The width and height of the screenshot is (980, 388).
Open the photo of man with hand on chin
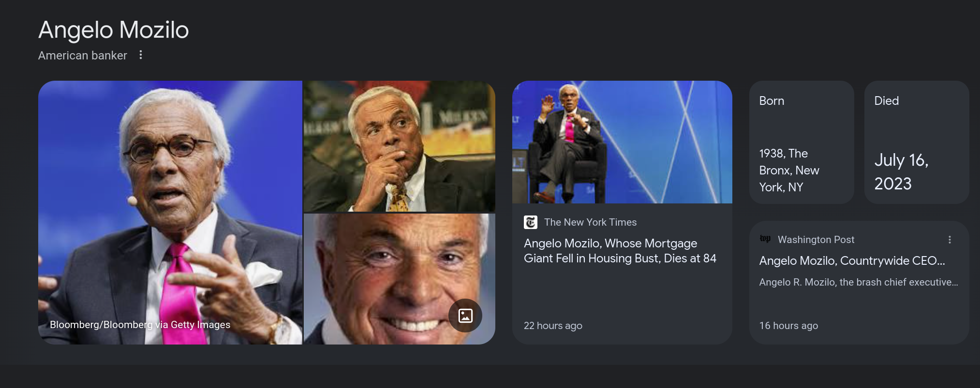[x=399, y=146]
